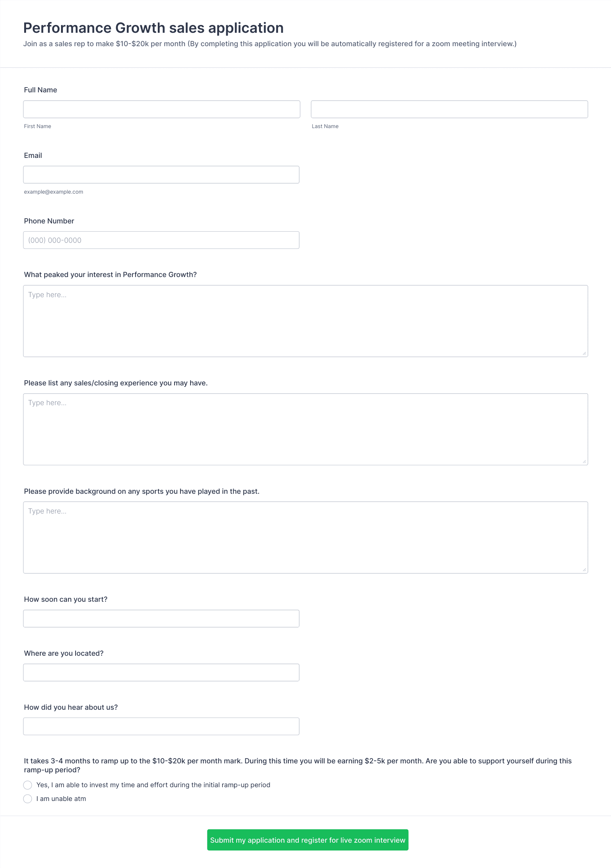Click the 'Yes, I am able to invest' label text
This screenshot has width=611, height=868.
(x=153, y=785)
